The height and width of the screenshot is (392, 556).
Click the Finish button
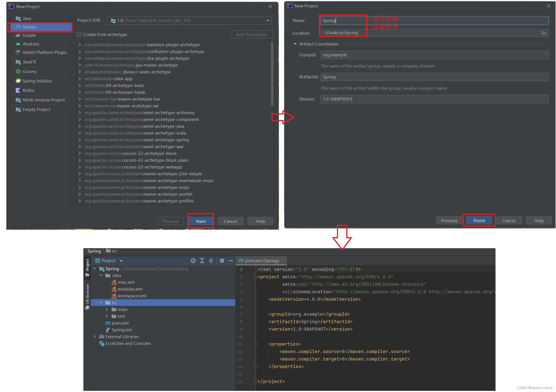[479, 220]
